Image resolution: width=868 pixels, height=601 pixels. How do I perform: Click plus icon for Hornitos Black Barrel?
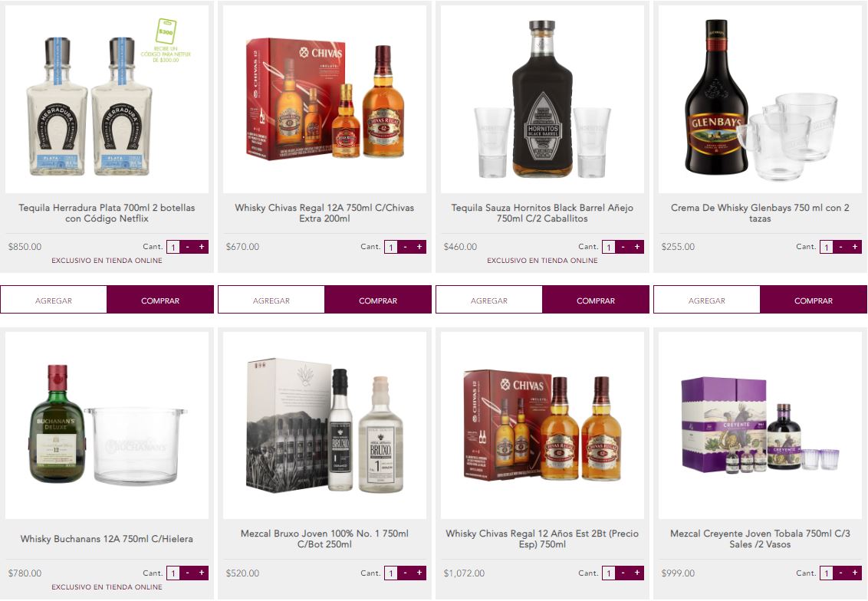point(637,247)
